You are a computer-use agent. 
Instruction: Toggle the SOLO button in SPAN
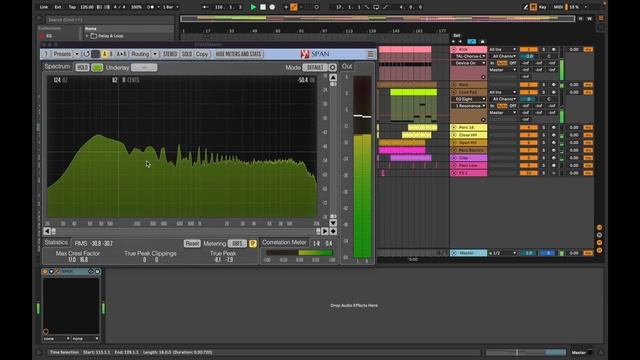pos(187,54)
